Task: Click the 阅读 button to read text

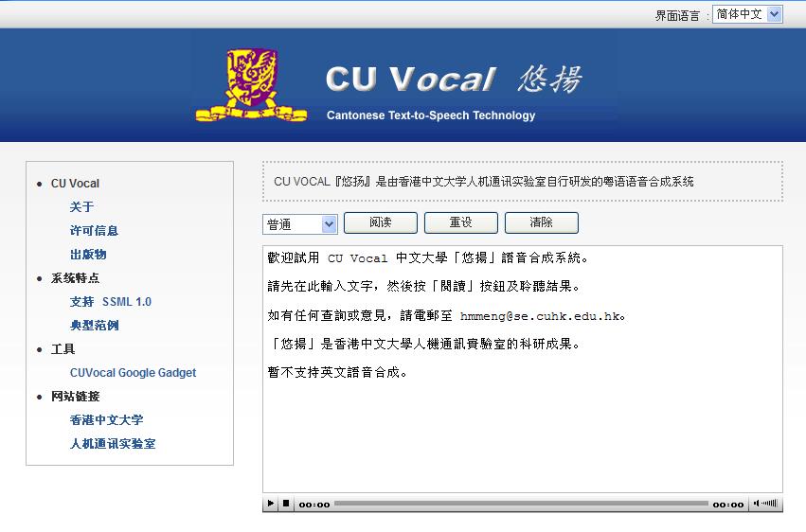Action: click(x=380, y=223)
